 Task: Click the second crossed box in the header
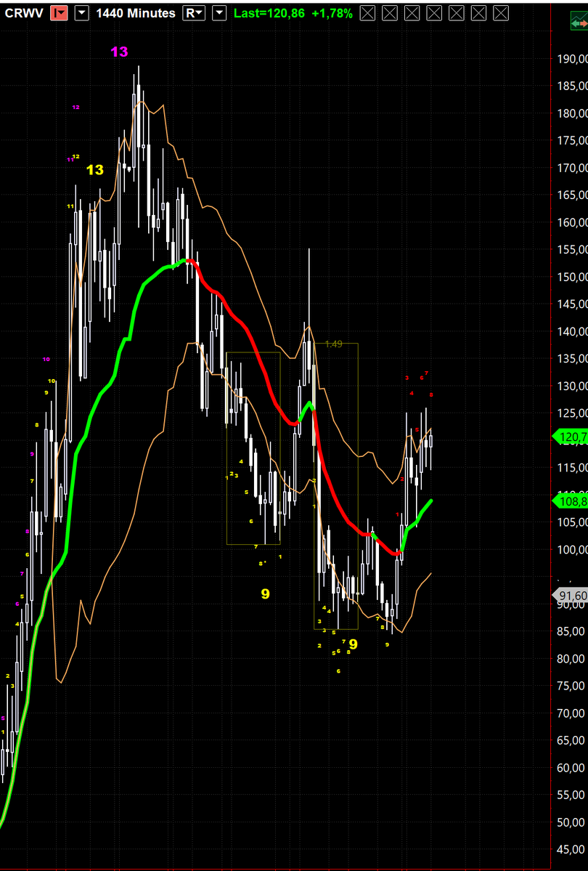[x=391, y=13]
